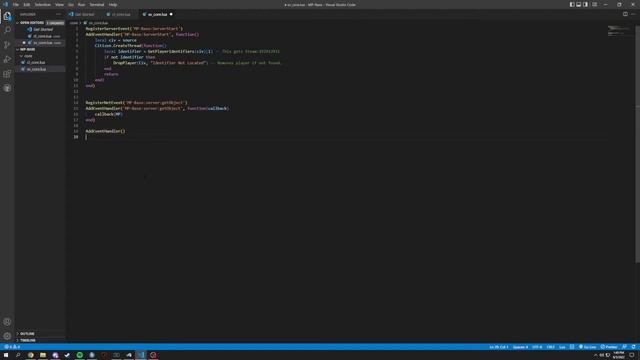This screenshot has height=360, width=640.
Task: Click the editor vertical scrollbar
Action: 638,143
